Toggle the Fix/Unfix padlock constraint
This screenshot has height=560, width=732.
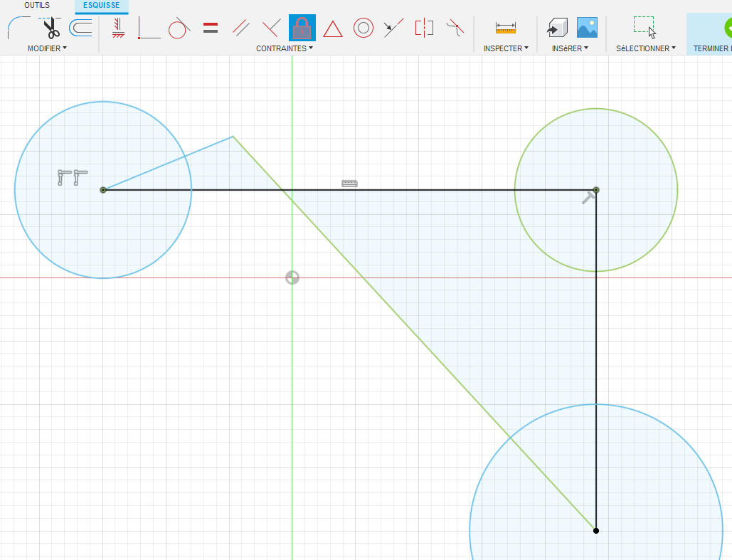pyautogui.click(x=302, y=28)
